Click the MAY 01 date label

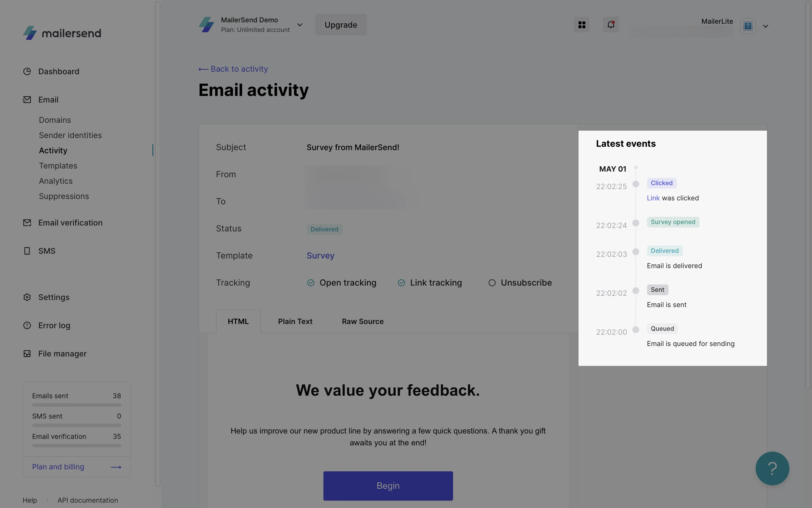point(612,169)
